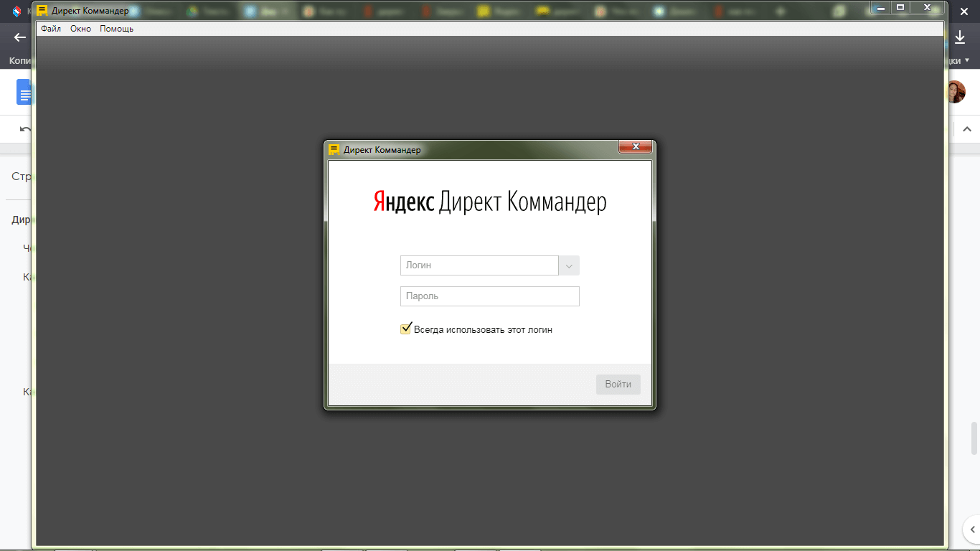
Task: Open the blue Google Docs document icon
Action: click(24, 91)
